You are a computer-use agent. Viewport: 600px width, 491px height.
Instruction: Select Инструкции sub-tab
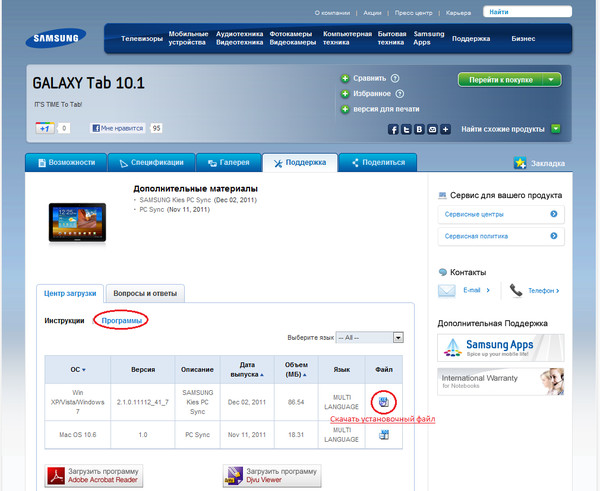point(64,321)
